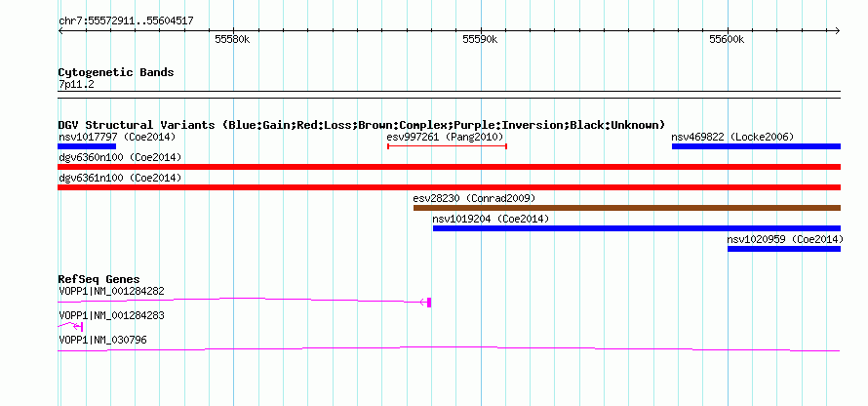Click the ruler's left end arrow
Screen dimensions: 868x406
(x=60, y=30)
